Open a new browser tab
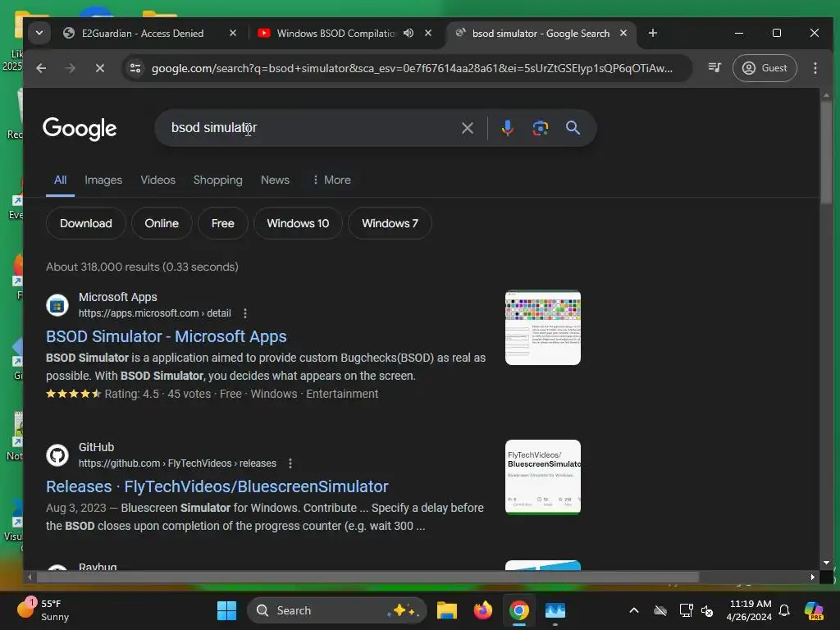Viewport: 840px width, 630px height. point(652,33)
